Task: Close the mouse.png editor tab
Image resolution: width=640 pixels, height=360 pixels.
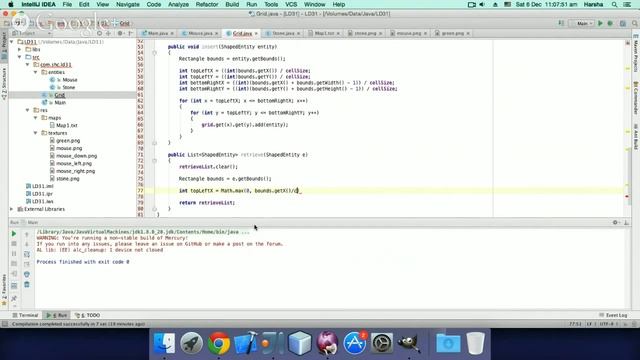Action: 425,33
